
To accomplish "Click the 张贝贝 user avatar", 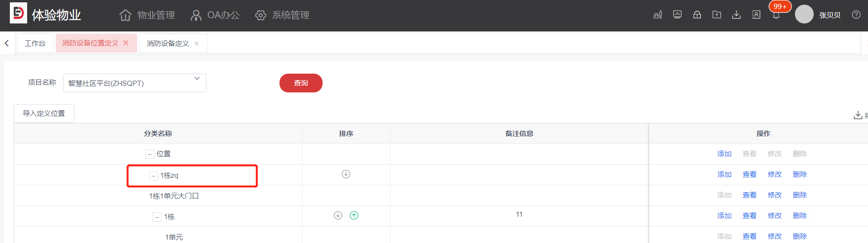I will (804, 15).
